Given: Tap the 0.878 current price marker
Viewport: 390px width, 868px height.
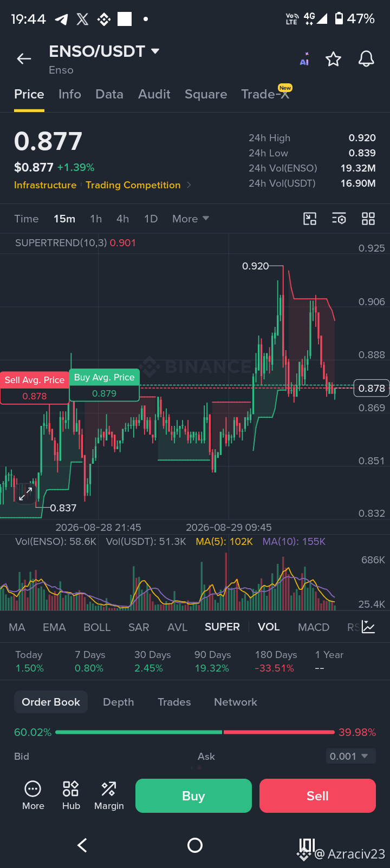Looking at the screenshot, I should pyautogui.click(x=372, y=388).
